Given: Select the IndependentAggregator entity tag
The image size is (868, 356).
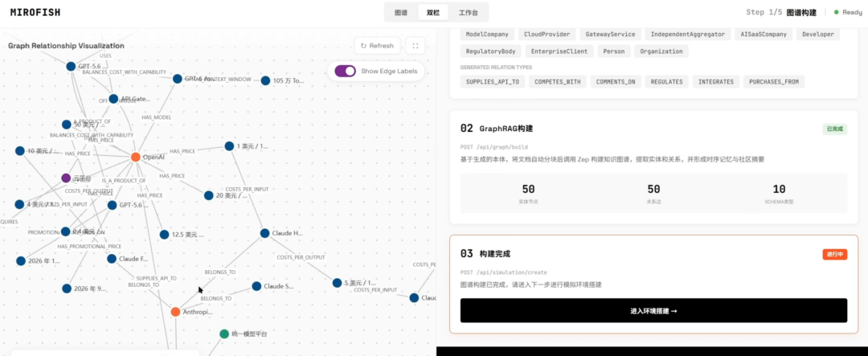Looking at the screenshot, I should 687,35.
